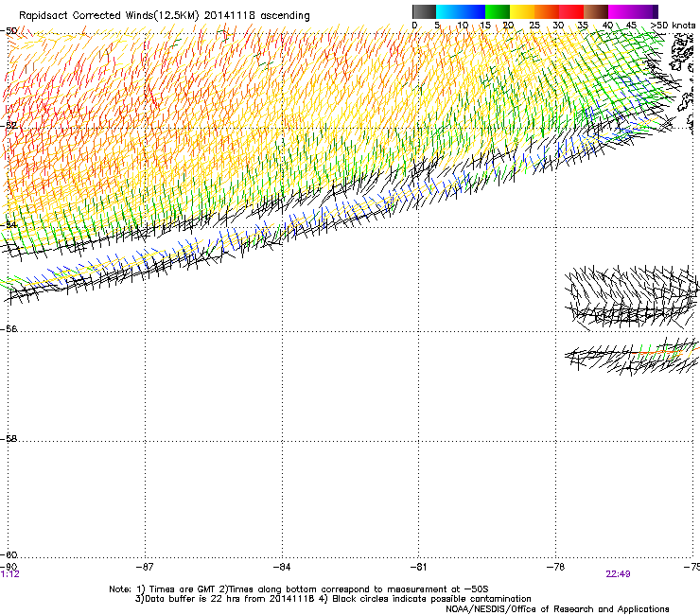Click the '10' legend tick label
This screenshot has width=700, height=615.
pyautogui.click(x=463, y=26)
